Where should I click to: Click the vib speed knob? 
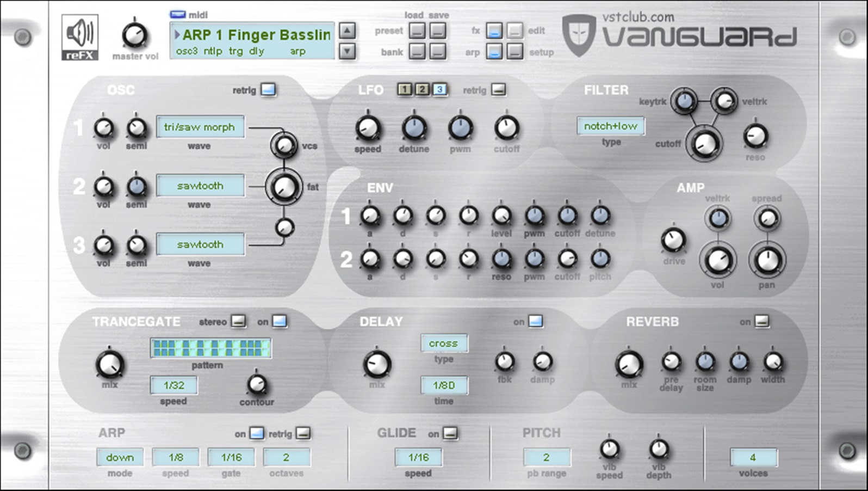tap(609, 449)
